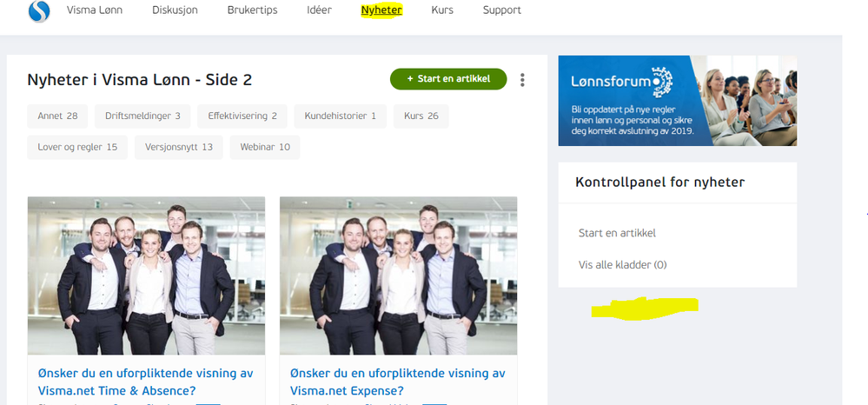Select the Kundehistorier 1 tag
Screen dimensions: 868x405
pyautogui.click(x=341, y=116)
